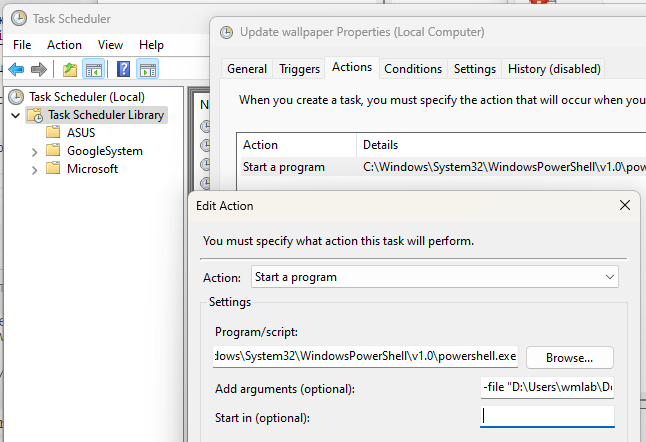Open the History (disabled) tab
The height and width of the screenshot is (442, 646).
coord(554,69)
